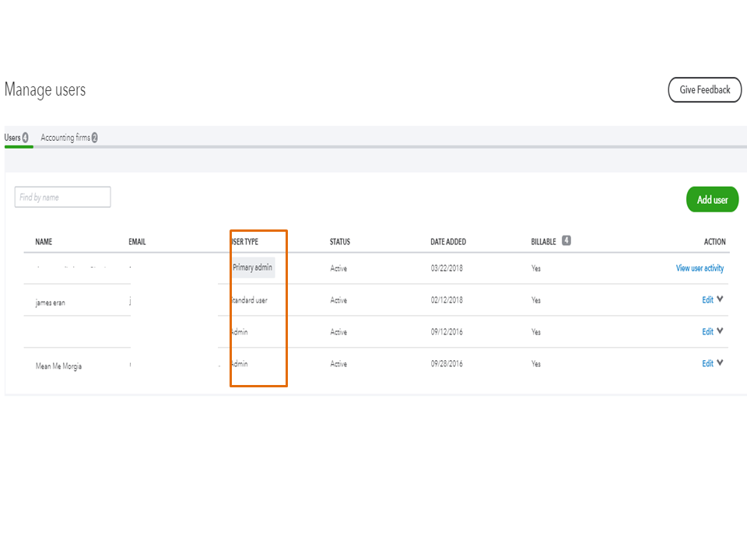Click the Find by name search field
Screen dimensions: 747x560
point(61,197)
